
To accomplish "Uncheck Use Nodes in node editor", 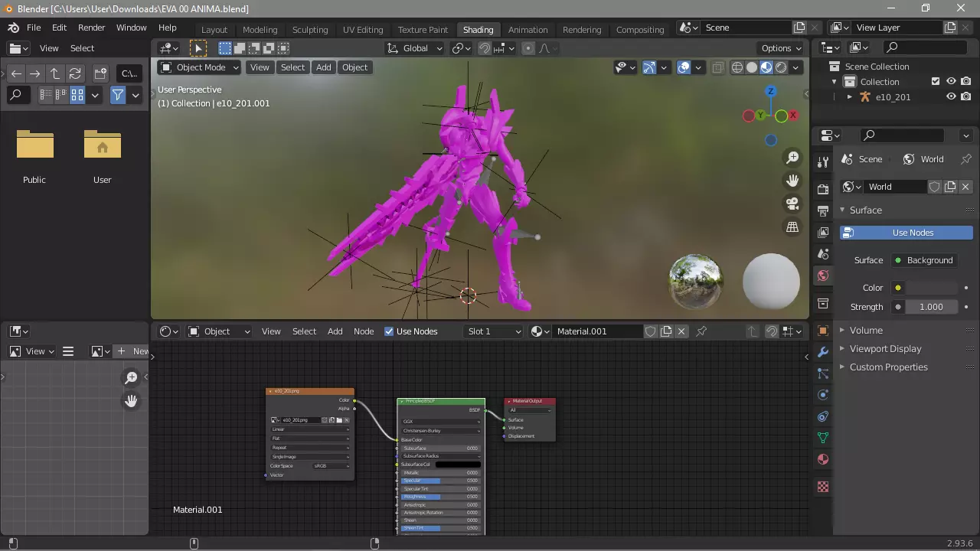I will pos(389,331).
